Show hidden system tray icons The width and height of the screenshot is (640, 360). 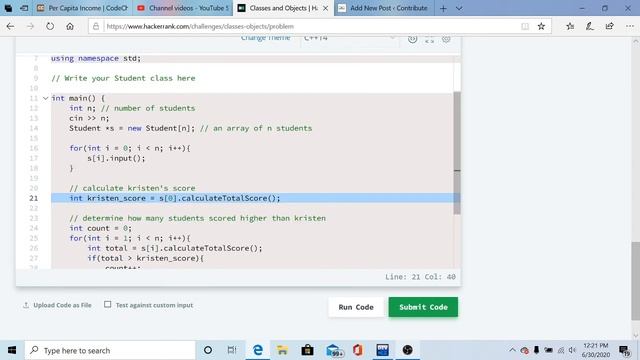[512, 350]
